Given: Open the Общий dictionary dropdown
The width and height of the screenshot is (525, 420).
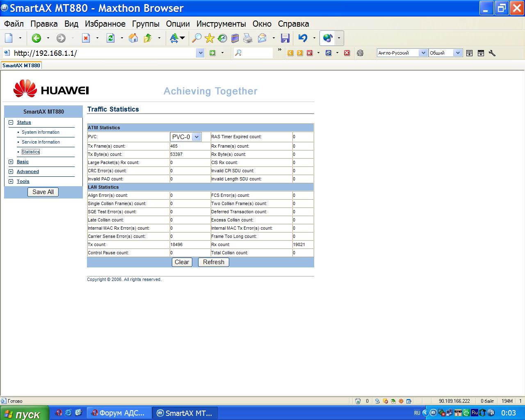Looking at the screenshot, I should (x=458, y=52).
